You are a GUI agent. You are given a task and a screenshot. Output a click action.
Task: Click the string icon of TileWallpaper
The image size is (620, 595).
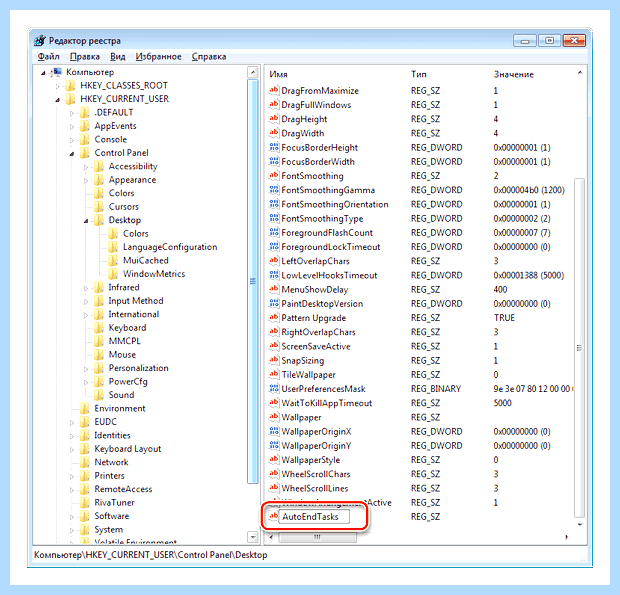[x=274, y=374]
